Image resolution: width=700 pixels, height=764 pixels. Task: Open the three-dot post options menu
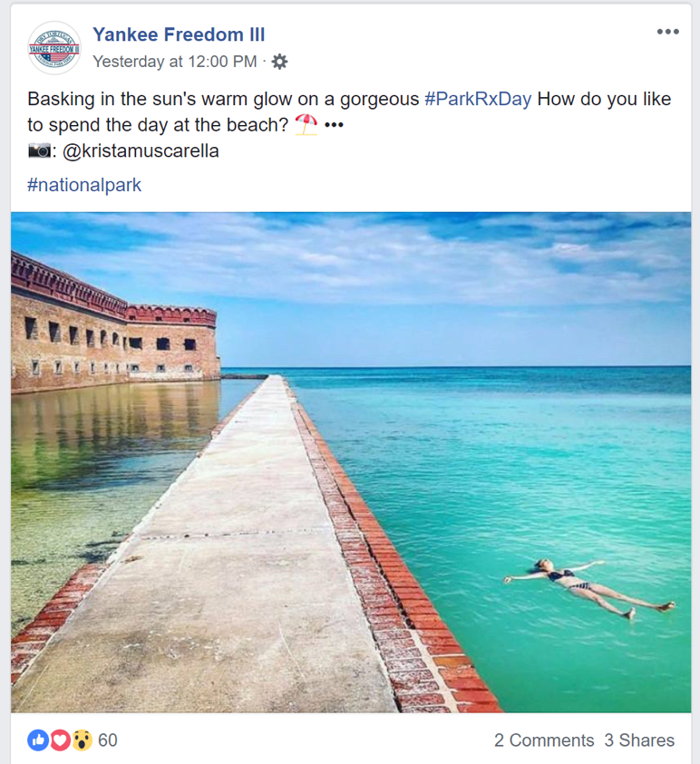[667, 32]
